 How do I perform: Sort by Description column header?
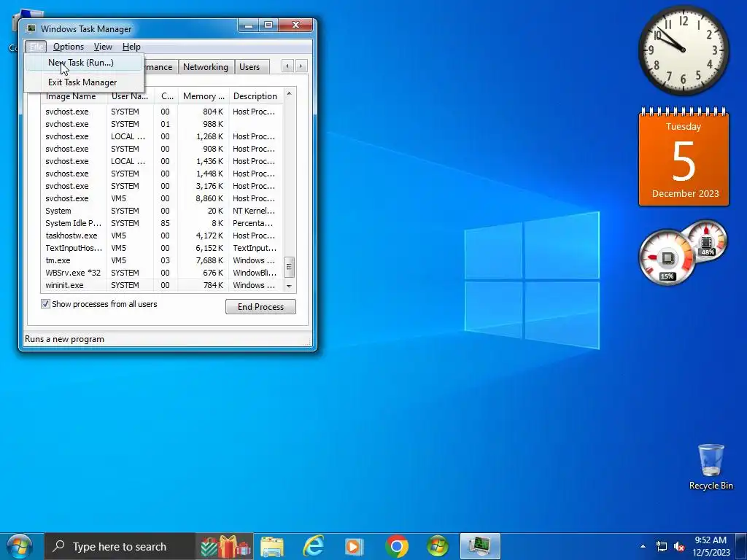pos(256,96)
